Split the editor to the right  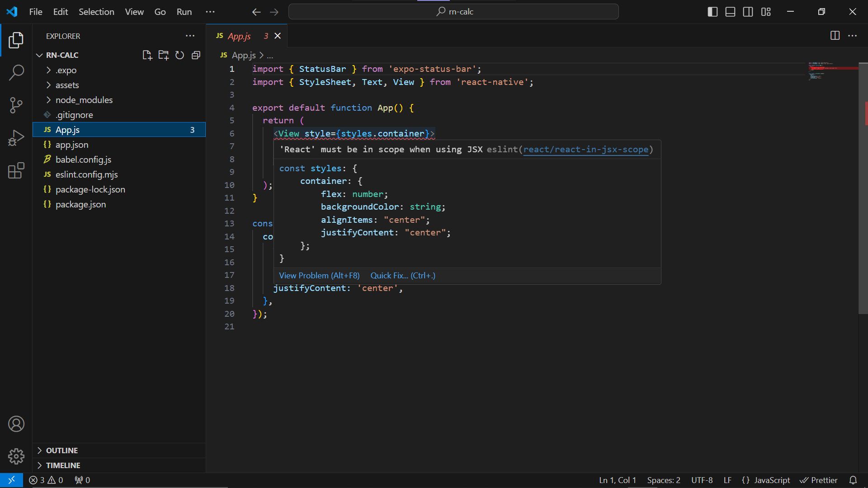click(x=835, y=36)
